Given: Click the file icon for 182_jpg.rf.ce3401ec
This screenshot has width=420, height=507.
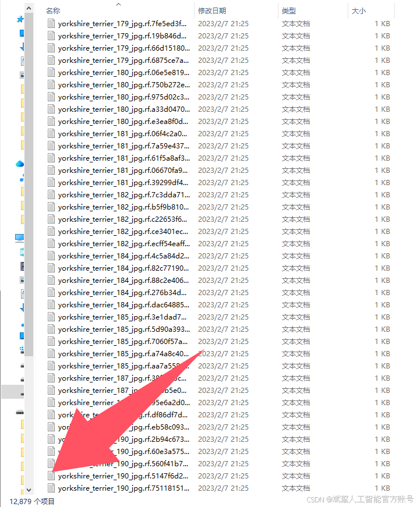Looking at the screenshot, I should point(51,232).
